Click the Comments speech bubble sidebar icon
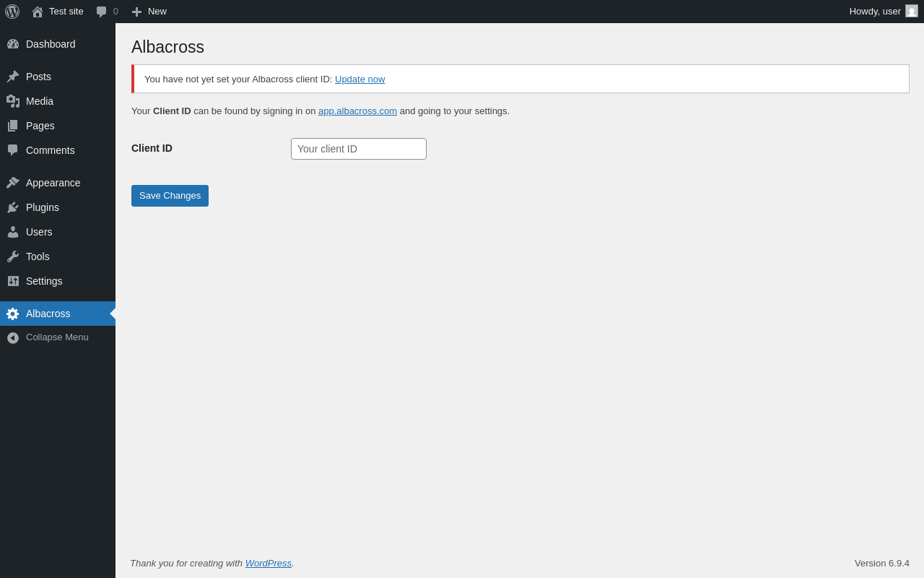 13,150
